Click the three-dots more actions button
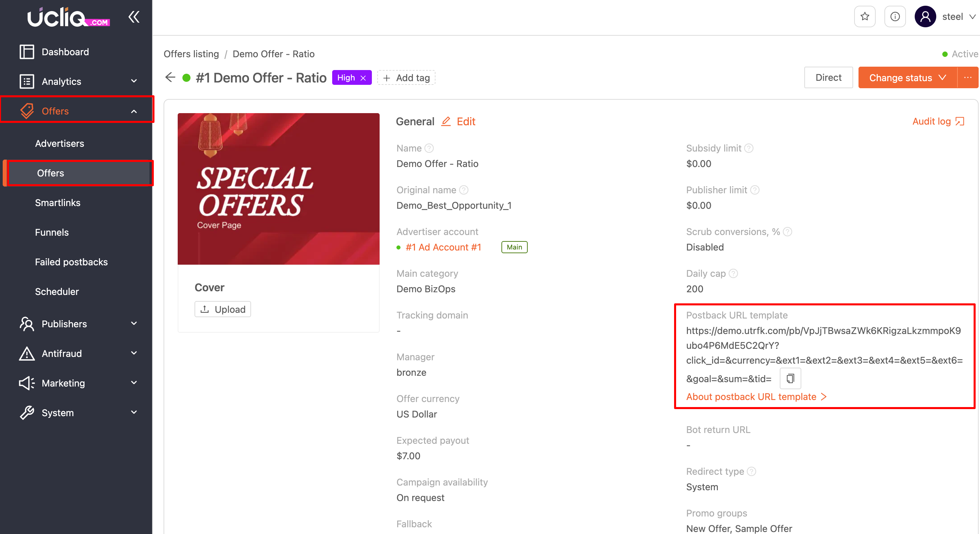The height and width of the screenshot is (534, 980). [968, 78]
